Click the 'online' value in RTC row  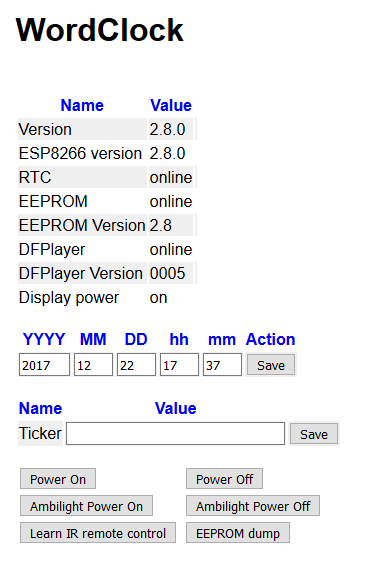pyautogui.click(x=171, y=177)
